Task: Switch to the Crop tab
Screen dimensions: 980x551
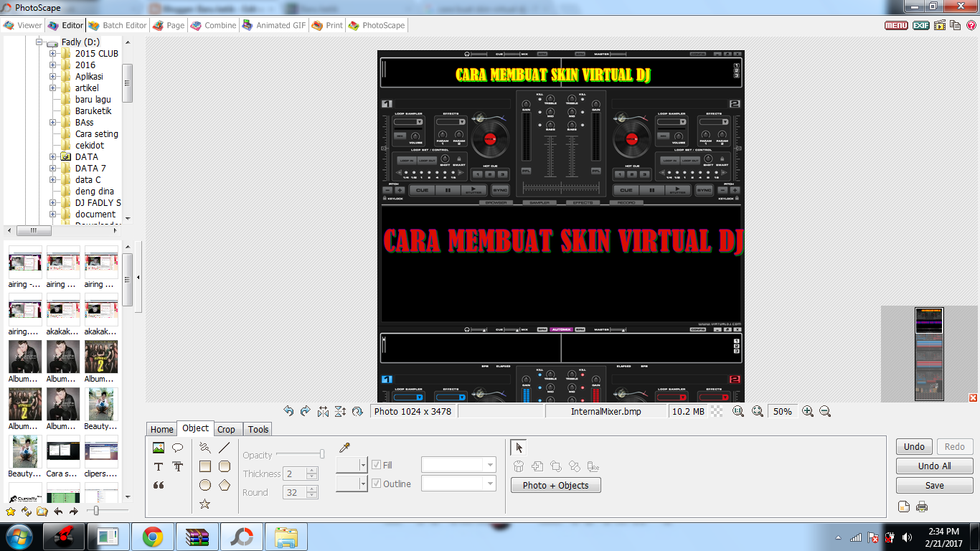Action: [x=227, y=429]
